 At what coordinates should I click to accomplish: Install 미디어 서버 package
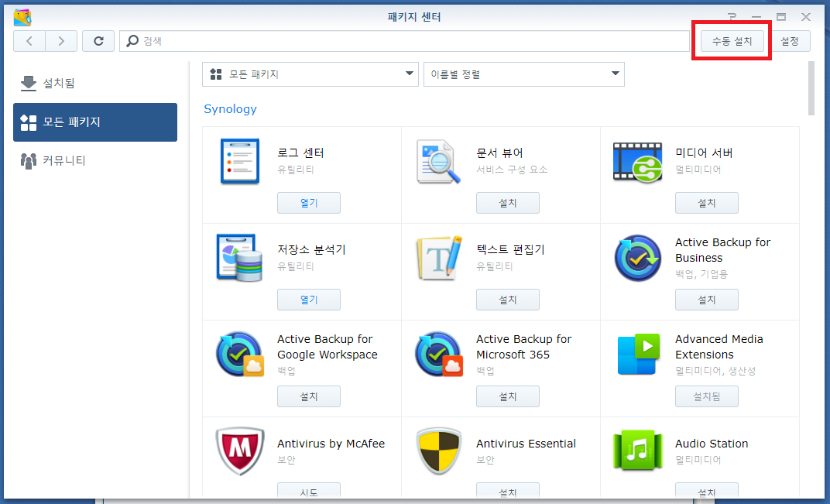(x=707, y=203)
